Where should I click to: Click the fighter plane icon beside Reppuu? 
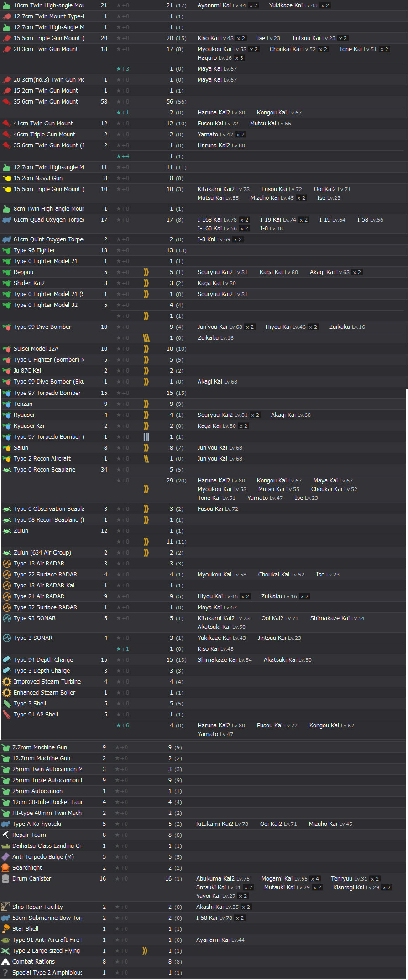point(7,272)
